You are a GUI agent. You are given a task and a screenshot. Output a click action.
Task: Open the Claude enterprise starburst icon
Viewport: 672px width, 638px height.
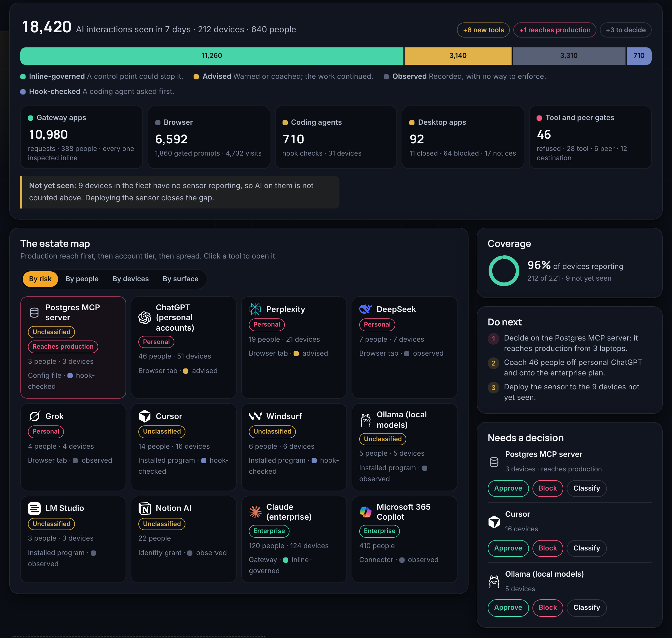(x=255, y=512)
